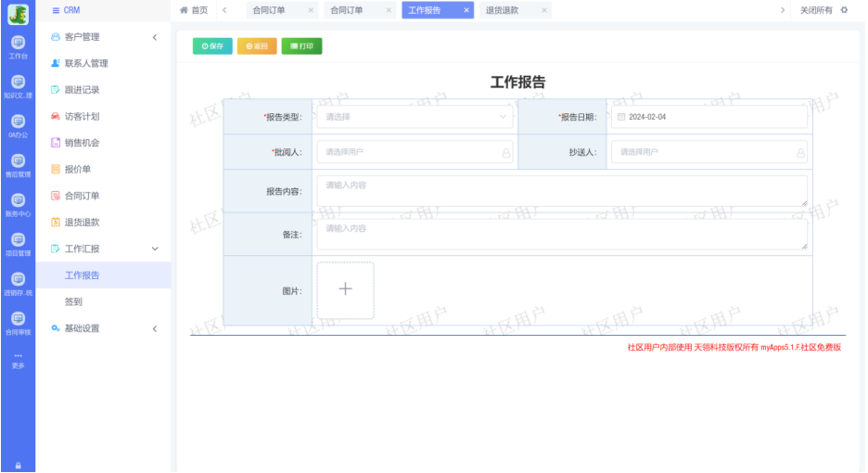
Task: Open the 合同审核 module icon
Action: point(18,321)
